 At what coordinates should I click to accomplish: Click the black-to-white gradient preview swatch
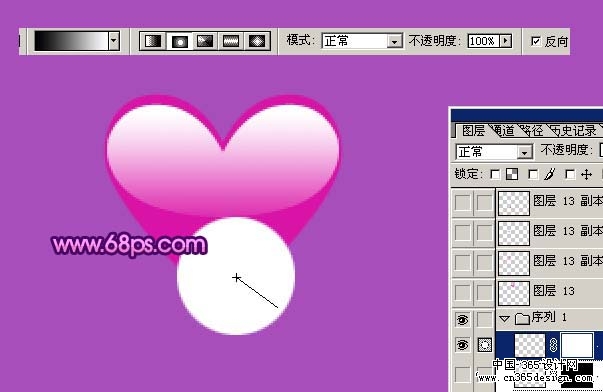click(x=72, y=41)
